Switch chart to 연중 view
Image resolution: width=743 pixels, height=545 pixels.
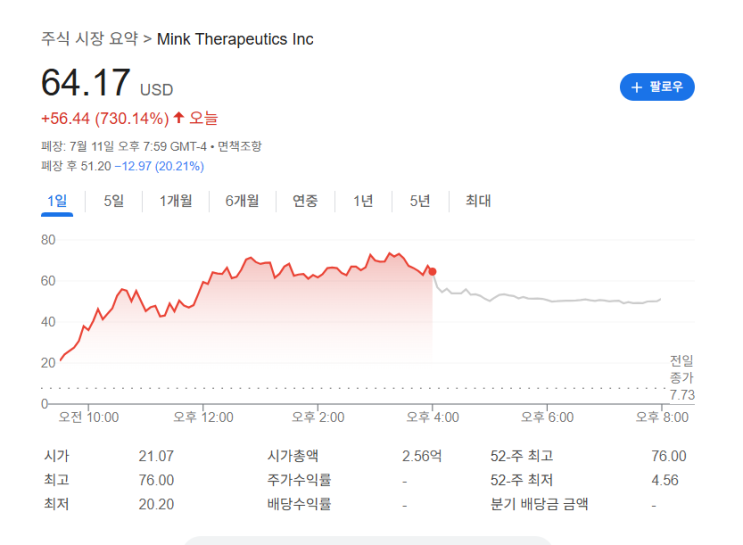point(305,201)
